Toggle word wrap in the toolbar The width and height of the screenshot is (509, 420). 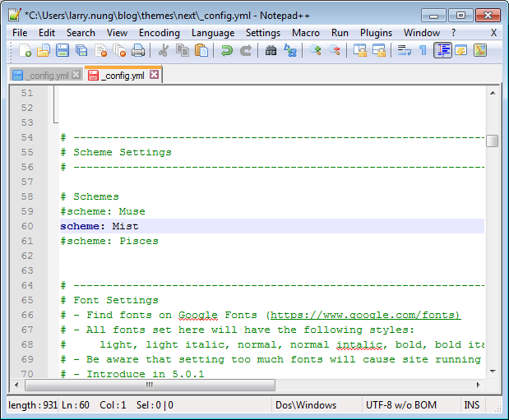[x=404, y=51]
